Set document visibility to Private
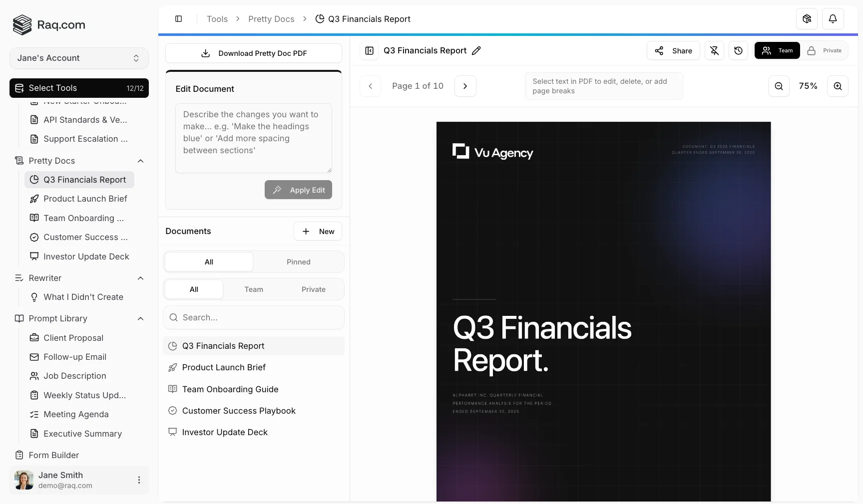 (x=825, y=50)
